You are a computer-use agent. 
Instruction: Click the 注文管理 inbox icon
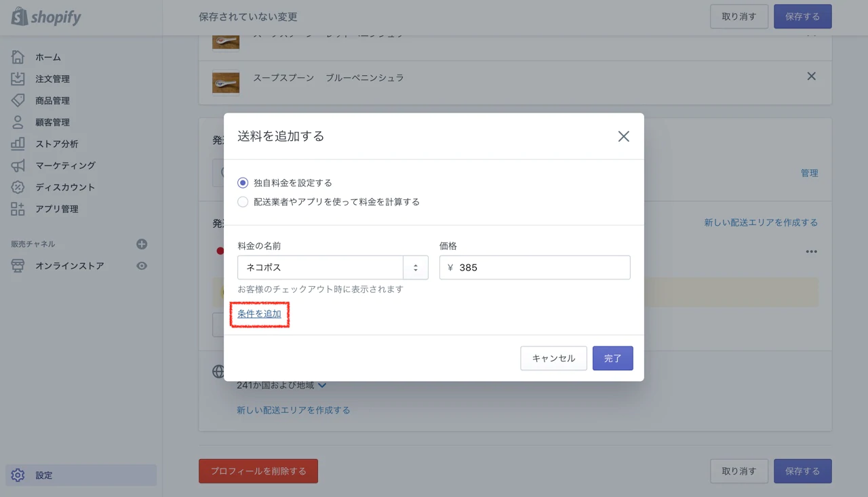tap(18, 79)
